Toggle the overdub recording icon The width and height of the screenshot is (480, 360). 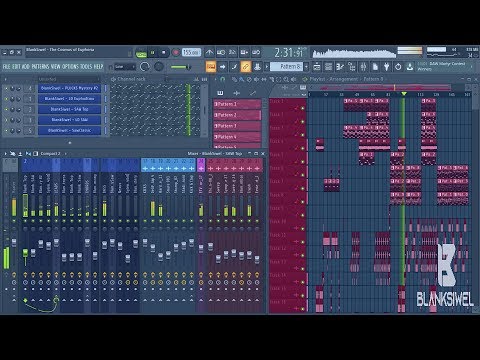(x=244, y=52)
